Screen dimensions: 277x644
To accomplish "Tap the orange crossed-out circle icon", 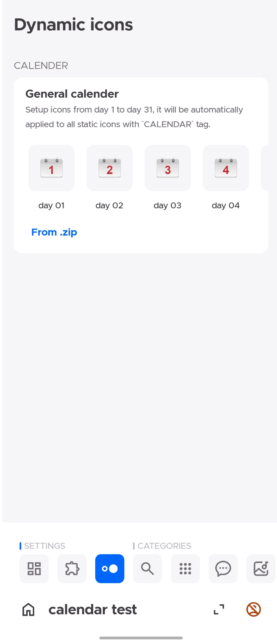I will (x=254, y=609).
